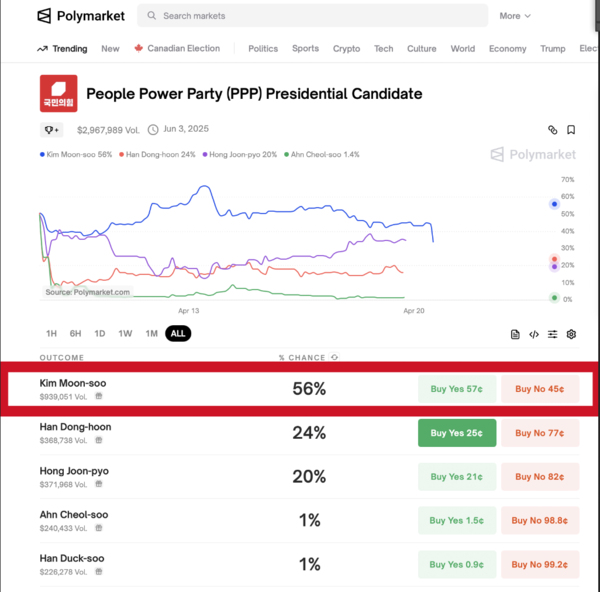Viewport: 600px width, 592px height.
Task: Copy the market link via chain icon
Action: [x=552, y=130]
